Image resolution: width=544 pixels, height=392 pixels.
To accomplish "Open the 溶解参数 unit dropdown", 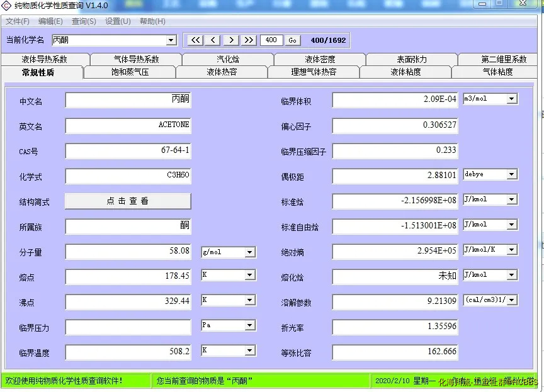I will click(x=511, y=300).
